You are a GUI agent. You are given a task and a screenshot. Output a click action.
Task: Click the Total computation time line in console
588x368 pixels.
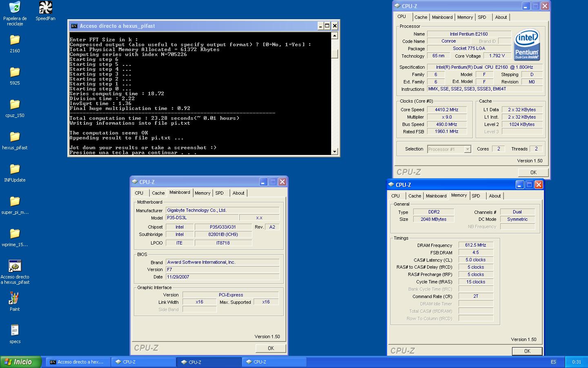pyautogui.click(x=154, y=118)
